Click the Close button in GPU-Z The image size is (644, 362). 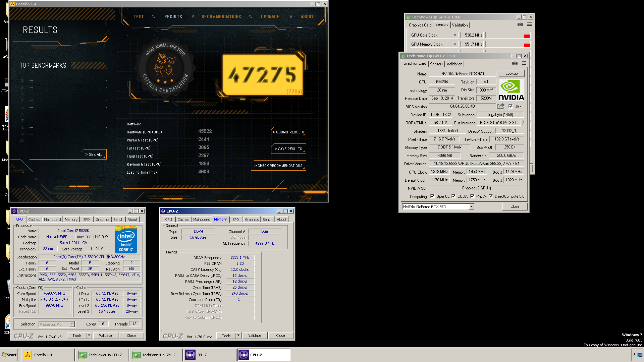click(x=515, y=206)
